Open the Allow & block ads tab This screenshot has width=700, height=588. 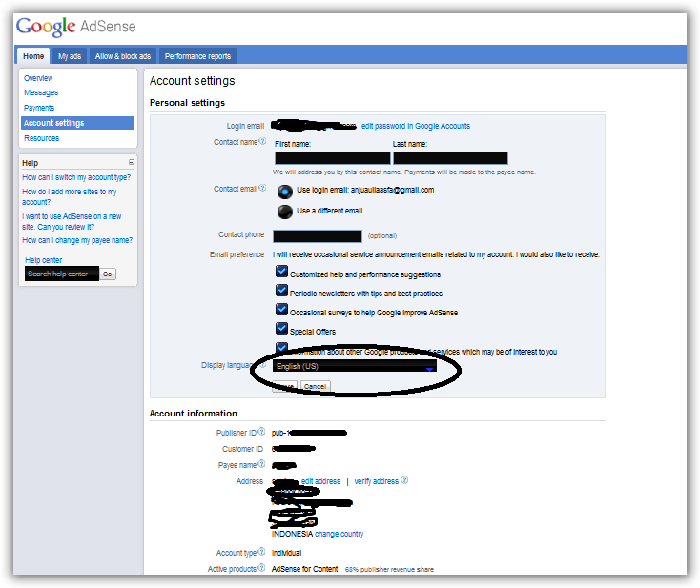tap(123, 56)
